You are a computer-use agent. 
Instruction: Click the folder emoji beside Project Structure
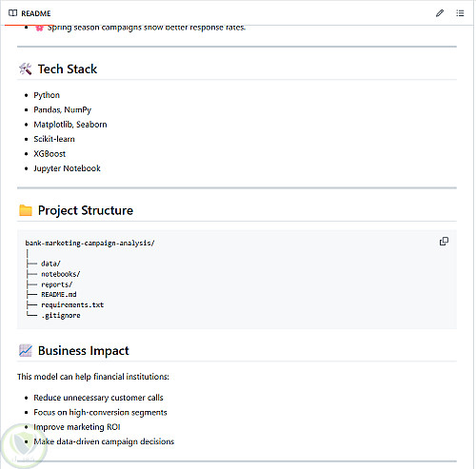pos(26,210)
